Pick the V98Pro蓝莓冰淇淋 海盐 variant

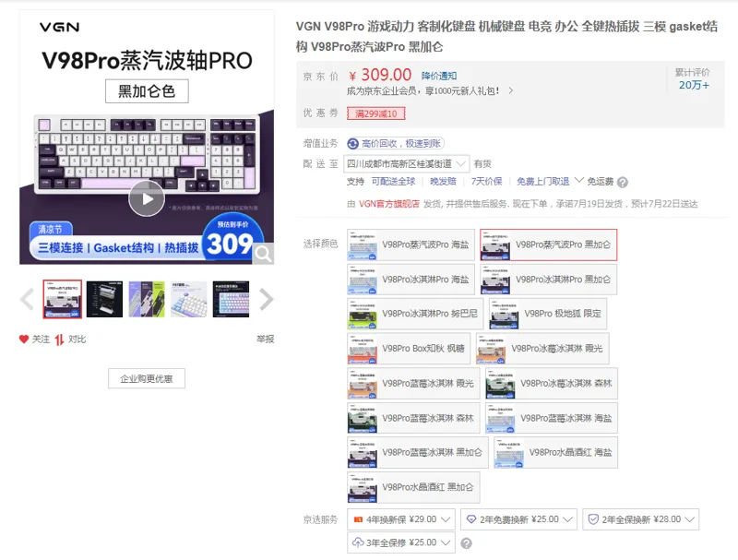click(552, 418)
